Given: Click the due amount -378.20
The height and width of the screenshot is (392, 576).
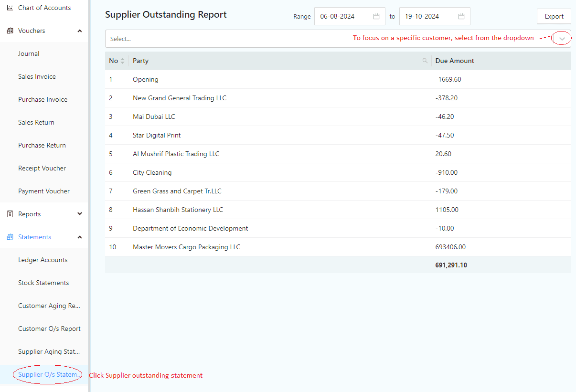Looking at the screenshot, I should [446, 98].
